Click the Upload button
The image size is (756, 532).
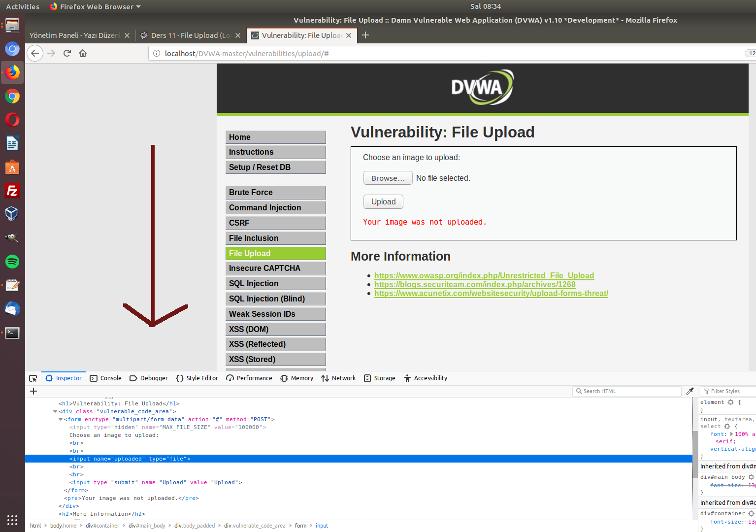tap(383, 201)
